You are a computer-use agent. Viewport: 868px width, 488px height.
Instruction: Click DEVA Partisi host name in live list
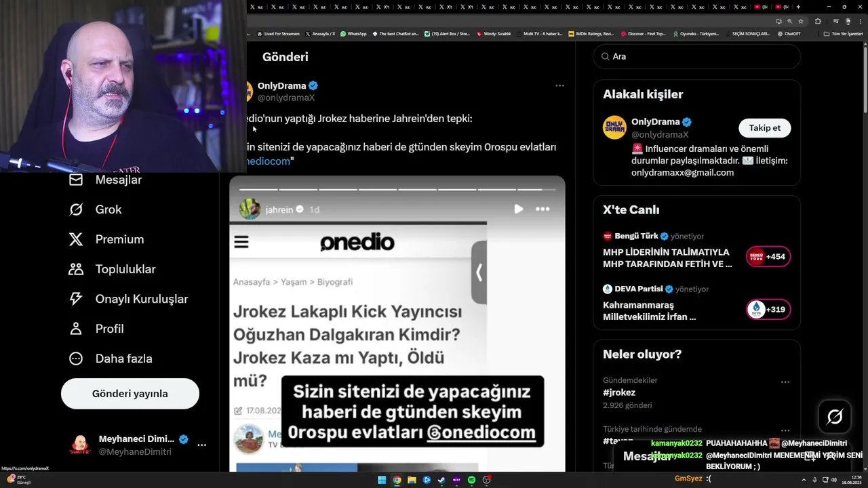[x=638, y=289]
